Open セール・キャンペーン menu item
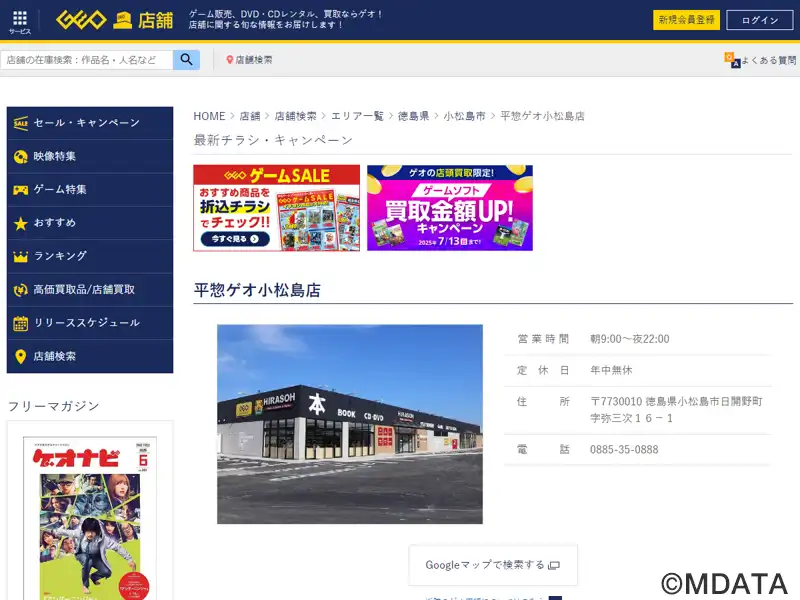Screen dimensions: 800x600 click(90, 123)
